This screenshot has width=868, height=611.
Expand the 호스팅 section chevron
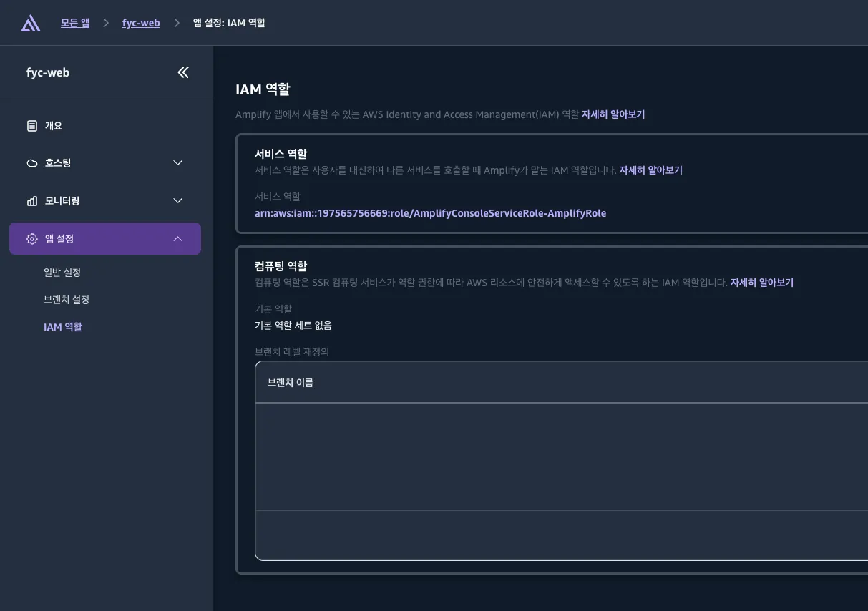click(x=178, y=163)
